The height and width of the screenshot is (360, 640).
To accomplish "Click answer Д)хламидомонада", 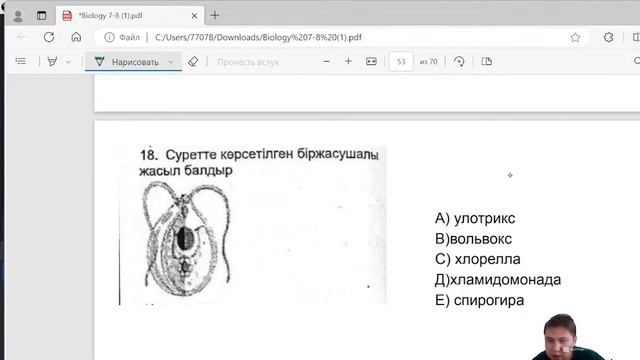I will click(x=498, y=280).
